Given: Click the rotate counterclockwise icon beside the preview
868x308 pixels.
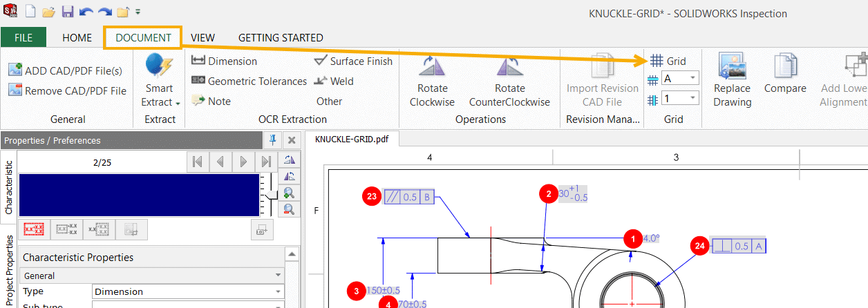Looking at the screenshot, I should tap(290, 177).
